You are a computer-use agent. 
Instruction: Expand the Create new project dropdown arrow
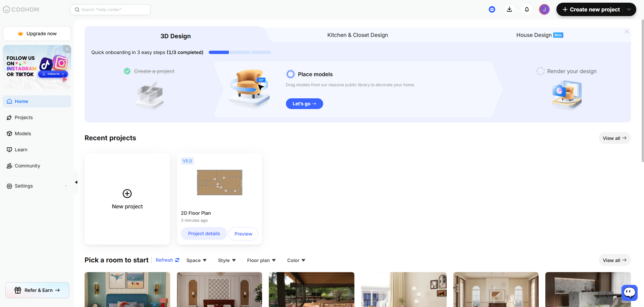coord(629,9)
